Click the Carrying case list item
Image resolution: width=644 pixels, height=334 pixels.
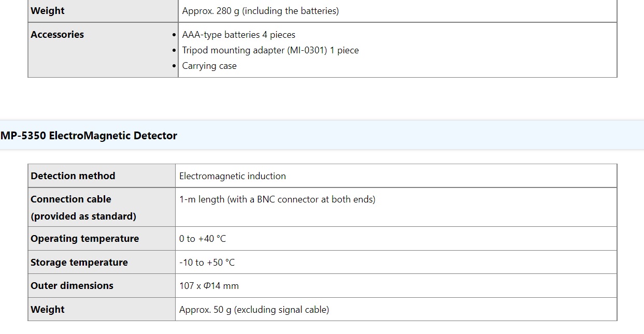pyautogui.click(x=209, y=66)
